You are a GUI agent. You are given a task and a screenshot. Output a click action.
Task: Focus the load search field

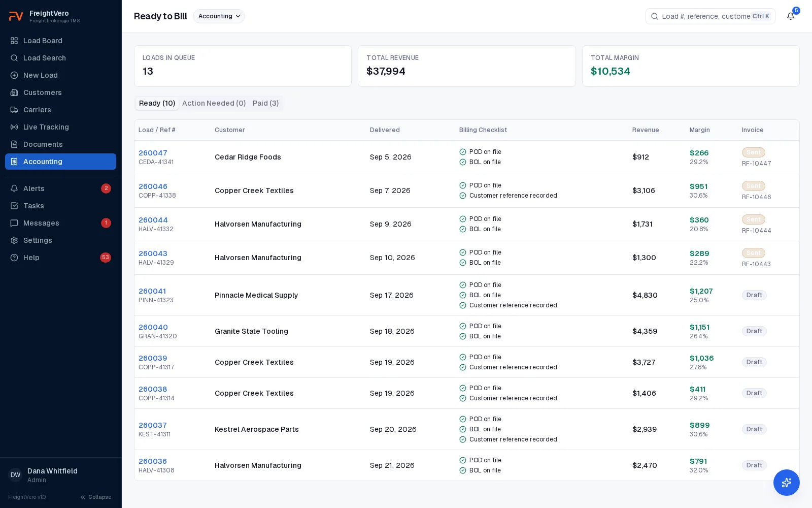pos(710,16)
